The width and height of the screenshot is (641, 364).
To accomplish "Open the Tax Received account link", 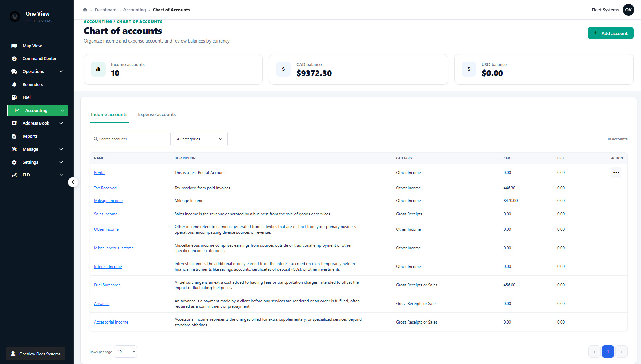I will click(105, 188).
